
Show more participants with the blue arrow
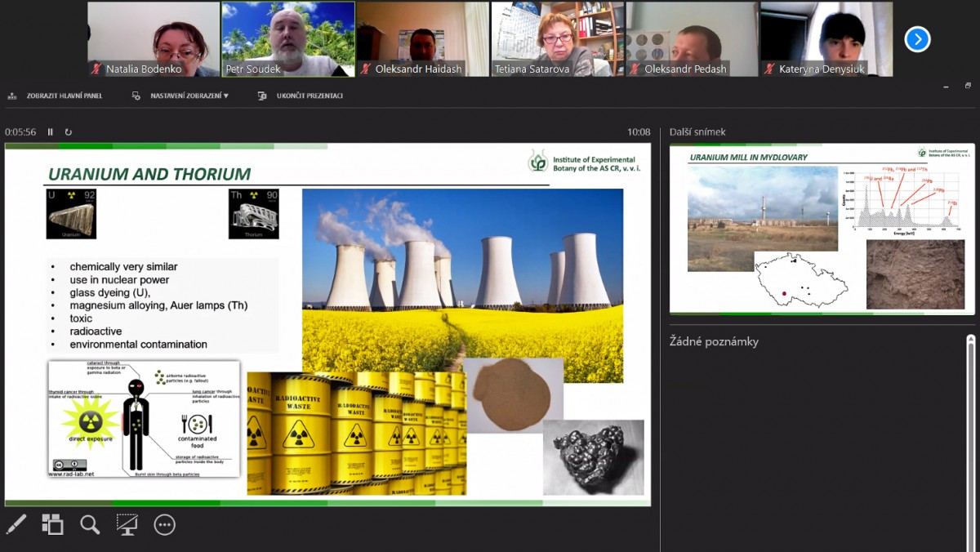click(917, 38)
